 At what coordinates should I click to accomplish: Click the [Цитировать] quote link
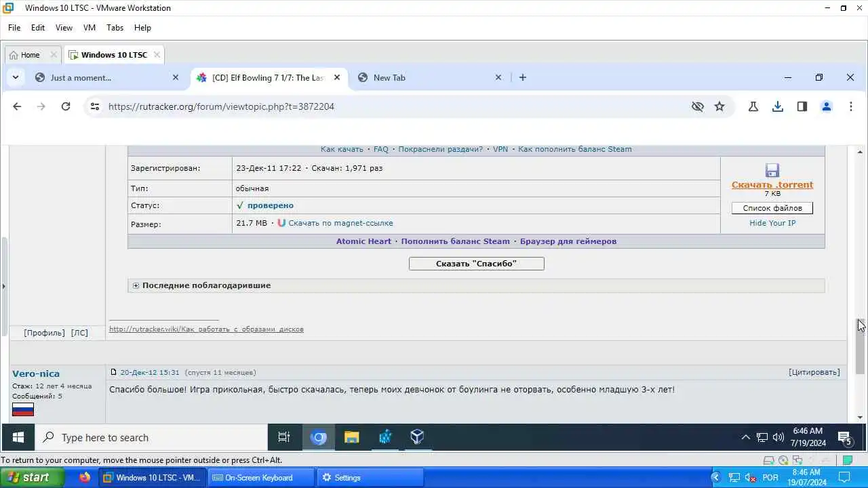click(814, 372)
